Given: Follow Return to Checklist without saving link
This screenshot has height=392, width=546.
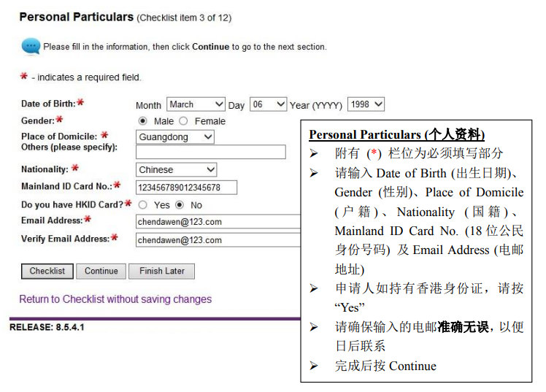Looking at the screenshot, I should 115,299.
